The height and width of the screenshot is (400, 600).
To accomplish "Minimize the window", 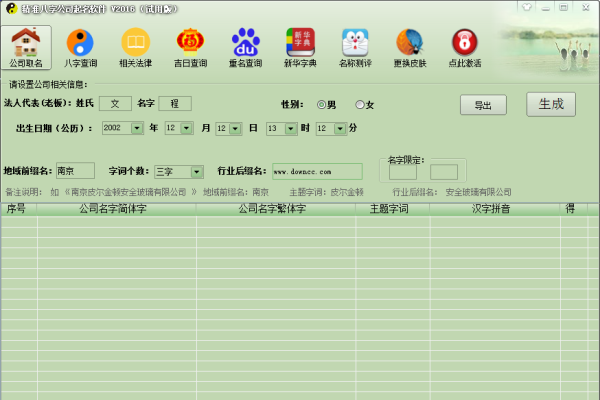I will point(546,7).
